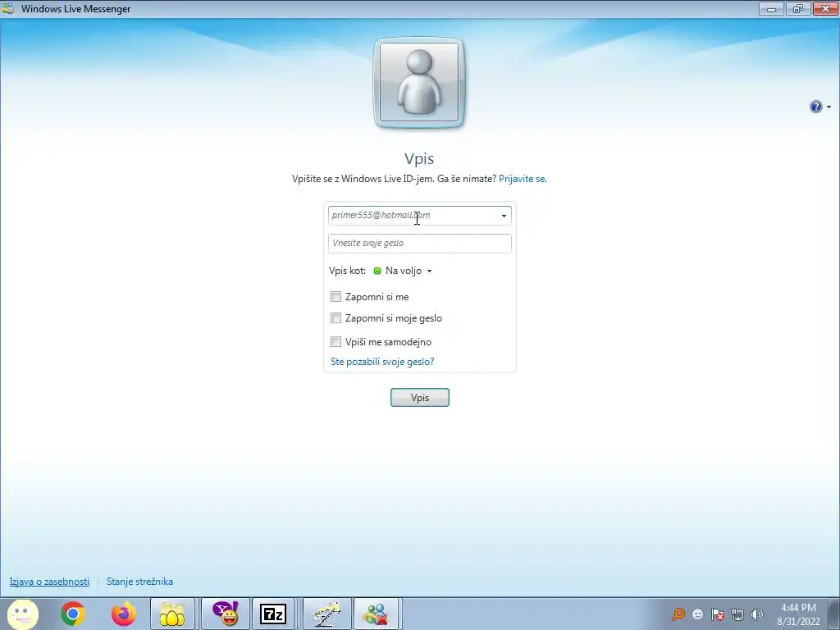Image resolution: width=840 pixels, height=630 pixels.
Task: Open Yahoo Messenger from the taskbar
Action: click(x=226, y=614)
